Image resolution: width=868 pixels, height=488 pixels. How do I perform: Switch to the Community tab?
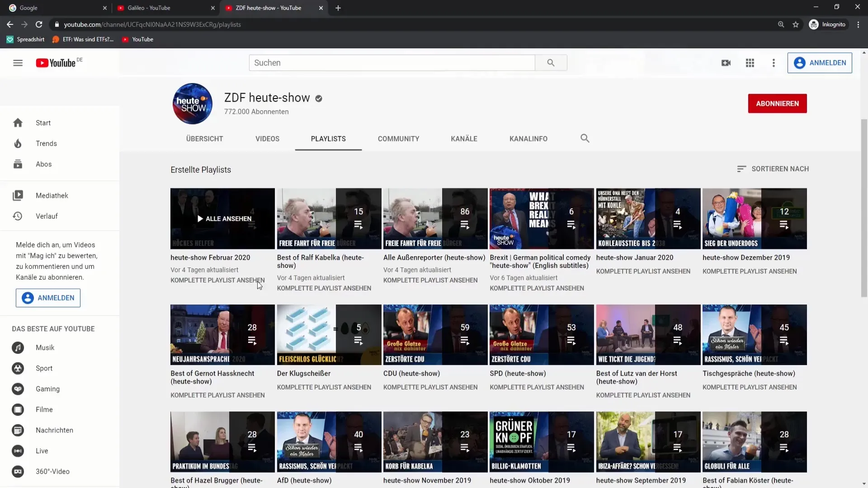point(398,139)
